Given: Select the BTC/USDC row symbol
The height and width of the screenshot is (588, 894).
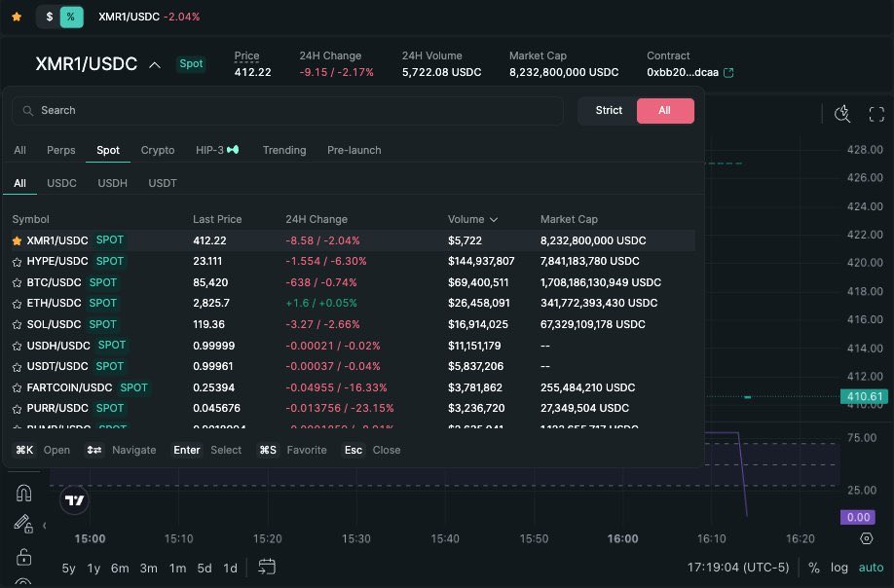Looking at the screenshot, I should 54,282.
